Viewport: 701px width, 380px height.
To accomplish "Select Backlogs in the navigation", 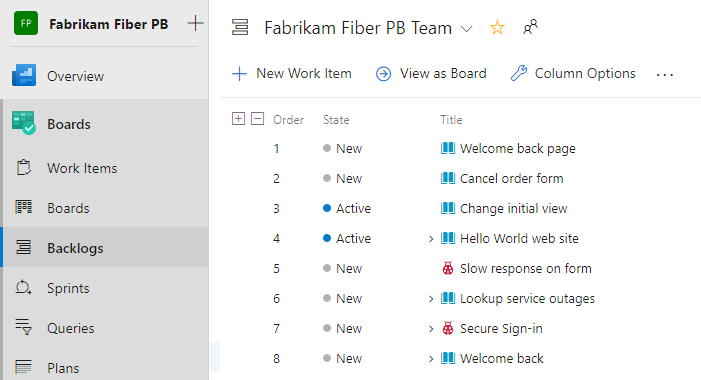I will click(75, 248).
